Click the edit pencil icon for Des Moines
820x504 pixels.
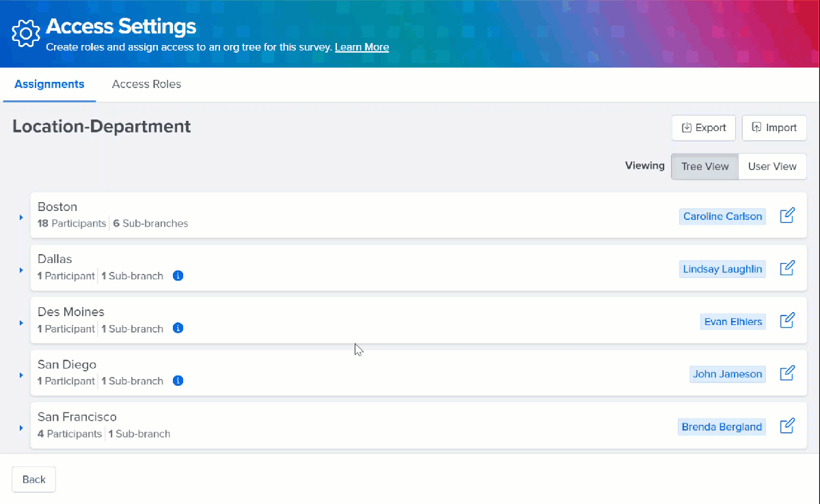point(787,320)
